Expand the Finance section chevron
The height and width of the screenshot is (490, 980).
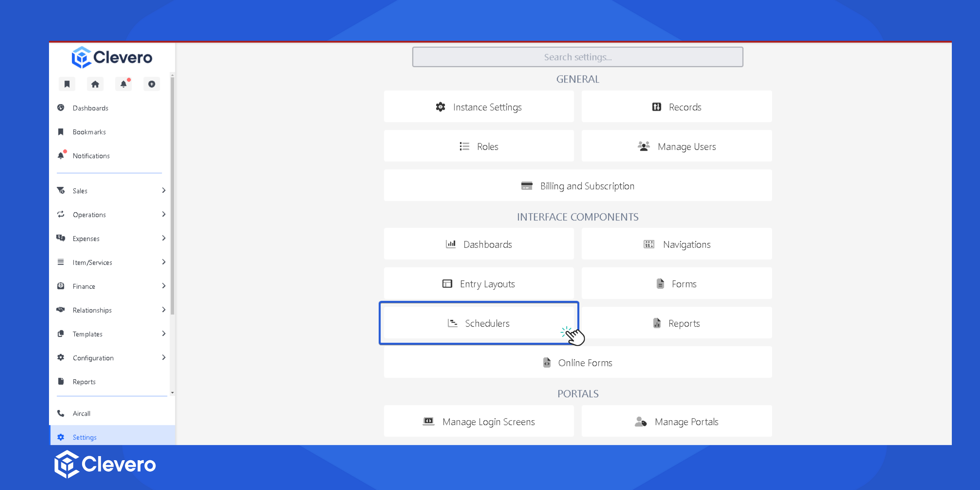[164, 286]
